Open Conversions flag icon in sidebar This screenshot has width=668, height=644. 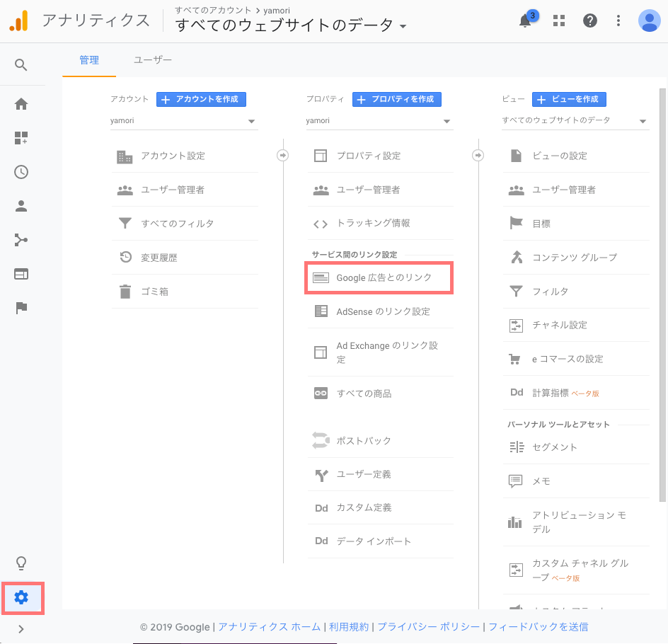pyautogui.click(x=21, y=308)
